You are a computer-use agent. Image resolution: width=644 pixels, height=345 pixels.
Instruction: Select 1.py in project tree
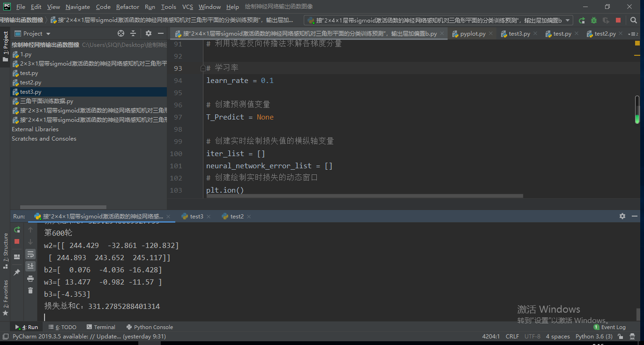tap(26, 54)
